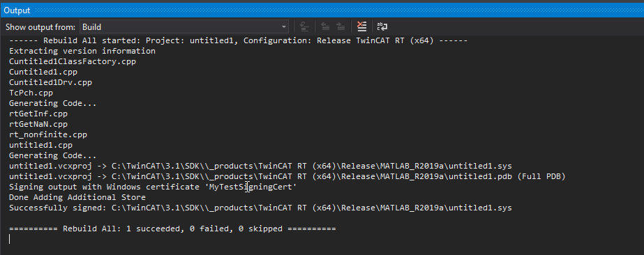Open the Show output from dropdown arrow
The width and height of the screenshot is (644, 255).
(x=284, y=27)
